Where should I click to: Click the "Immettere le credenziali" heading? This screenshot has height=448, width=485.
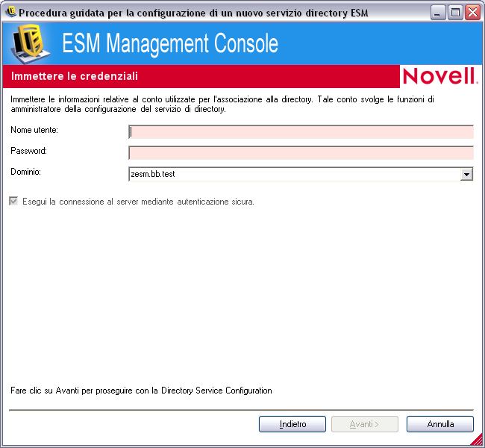75,76
